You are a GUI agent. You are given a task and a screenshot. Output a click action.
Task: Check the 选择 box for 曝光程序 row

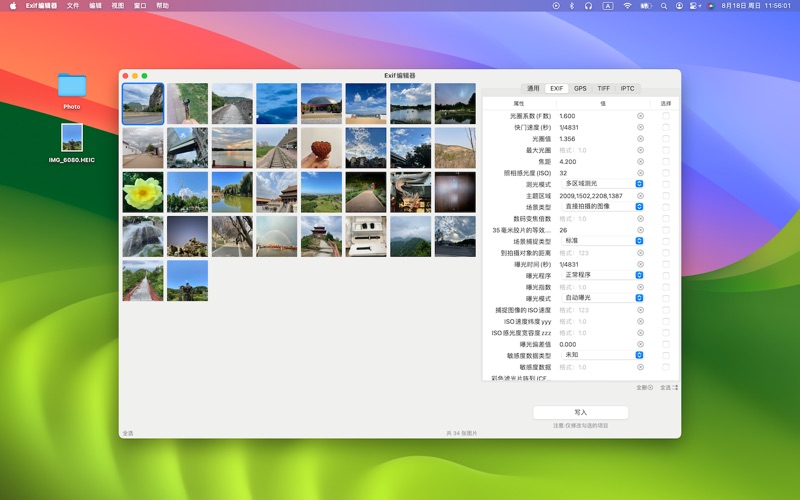coord(666,275)
